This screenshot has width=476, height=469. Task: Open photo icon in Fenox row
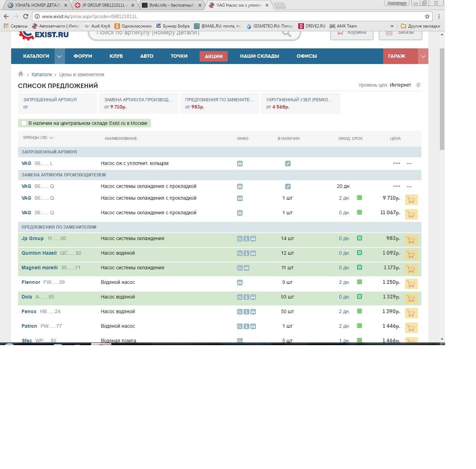[x=240, y=312]
